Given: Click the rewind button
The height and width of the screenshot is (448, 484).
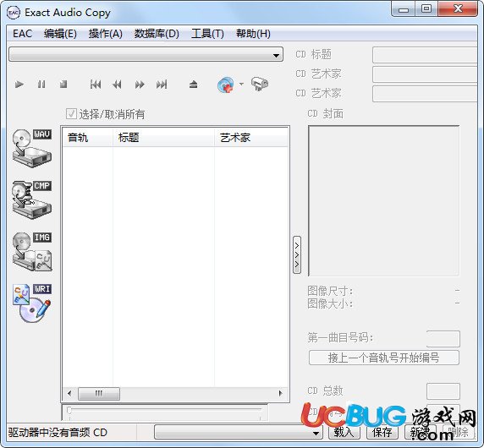Looking at the screenshot, I should pos(118,85).
